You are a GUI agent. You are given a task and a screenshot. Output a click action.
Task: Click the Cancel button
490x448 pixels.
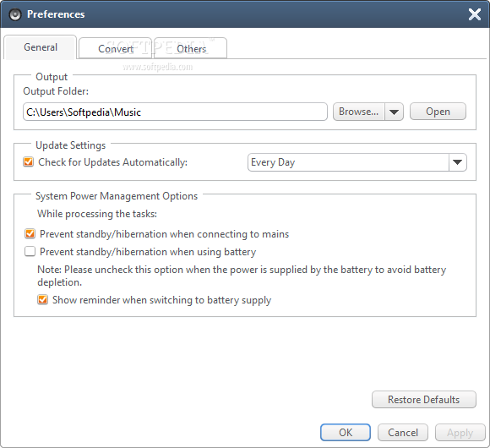403,433
